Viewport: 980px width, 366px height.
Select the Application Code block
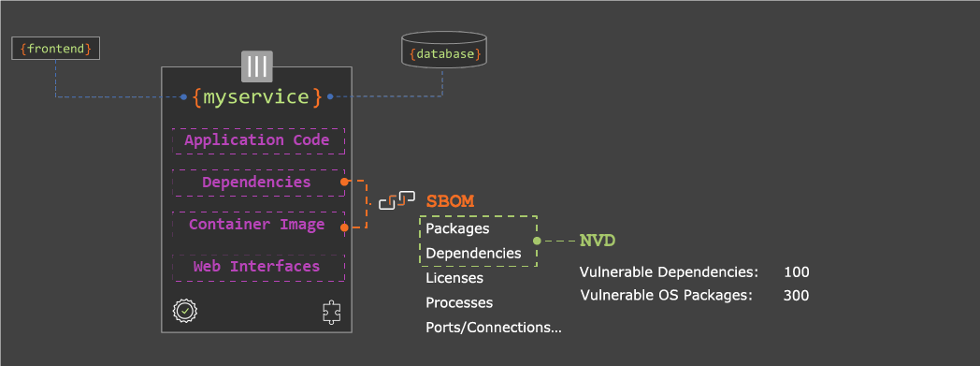pyautogui.click(x=258, y=140)
